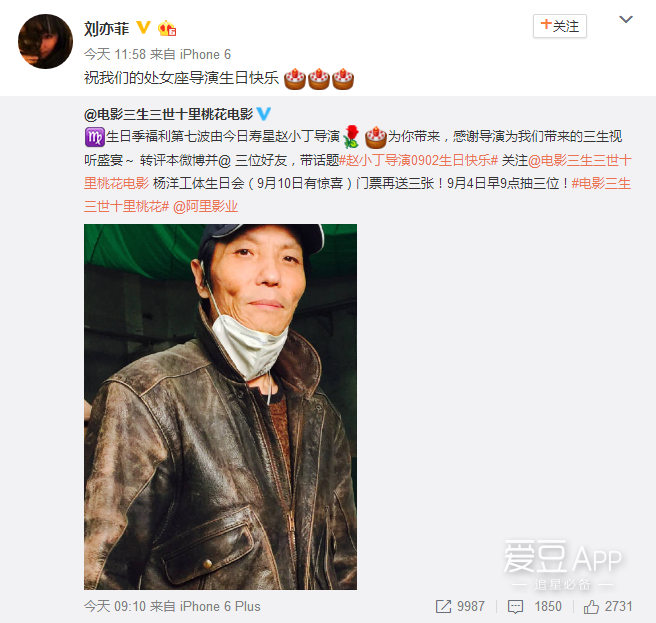
Task: Open the 今天 11:58 post timestamp
Action: click(x=115, y=54)
